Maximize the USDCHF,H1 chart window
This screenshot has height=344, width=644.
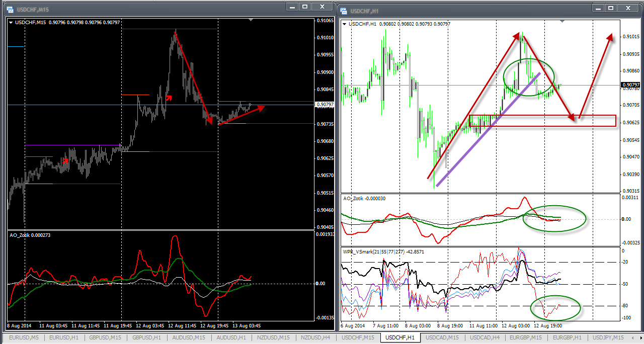coord(611,8)
